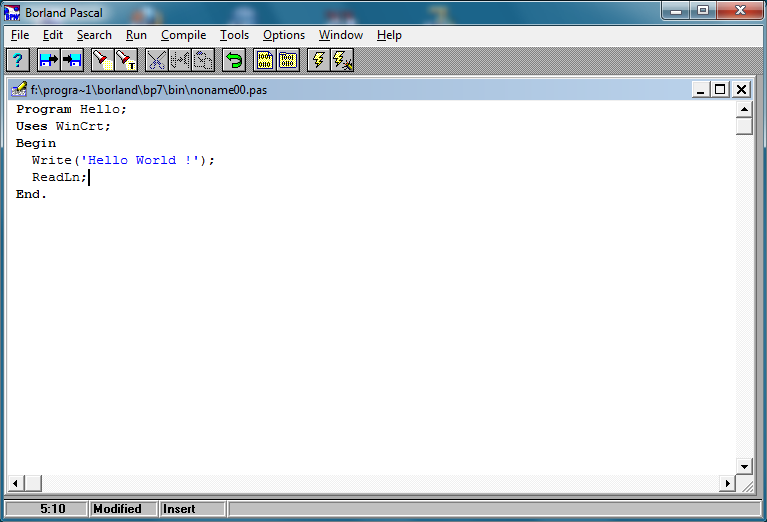
Task: Open the noname00.pas editor window system menu
Action: tap(19, 90)
